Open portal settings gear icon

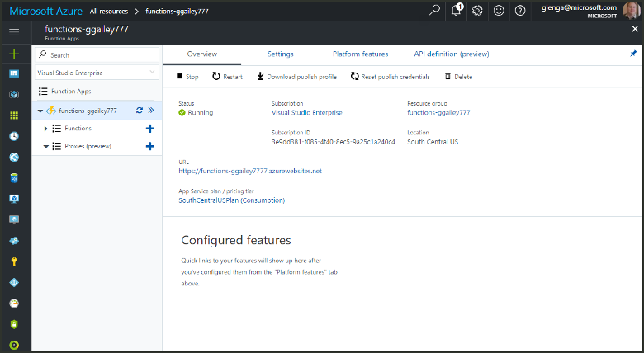point(477,10)
